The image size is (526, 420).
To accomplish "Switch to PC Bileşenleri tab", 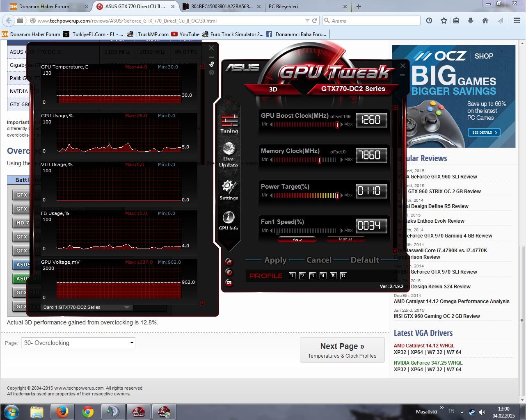I will point(308,7).
